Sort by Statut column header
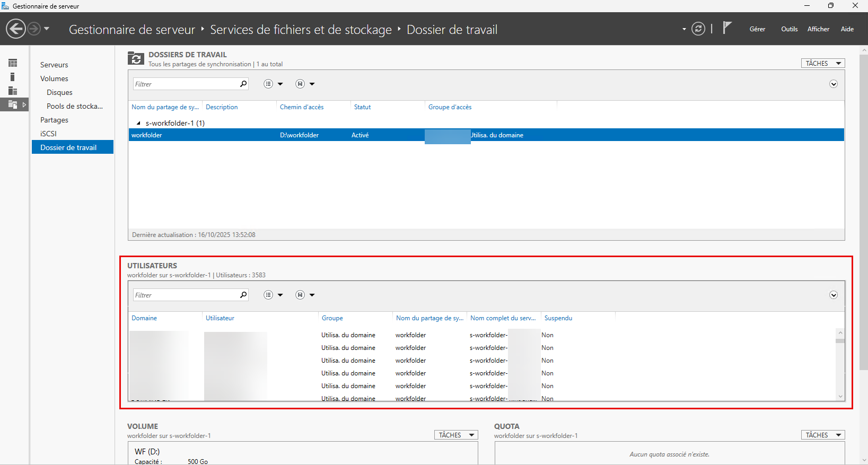The width and height of the screenshot is (868, 465). click(362, 107)
